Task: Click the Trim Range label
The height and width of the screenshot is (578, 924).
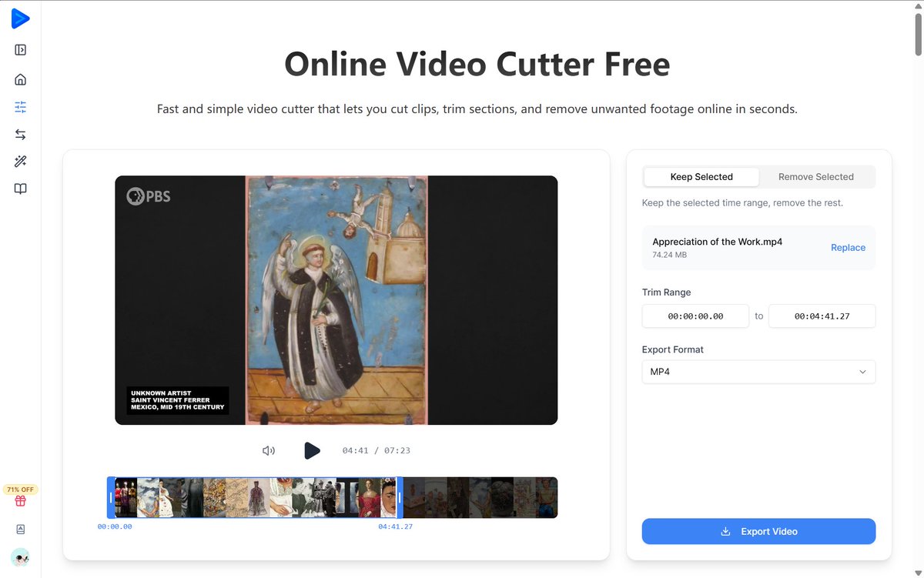Action: [666, 292]
